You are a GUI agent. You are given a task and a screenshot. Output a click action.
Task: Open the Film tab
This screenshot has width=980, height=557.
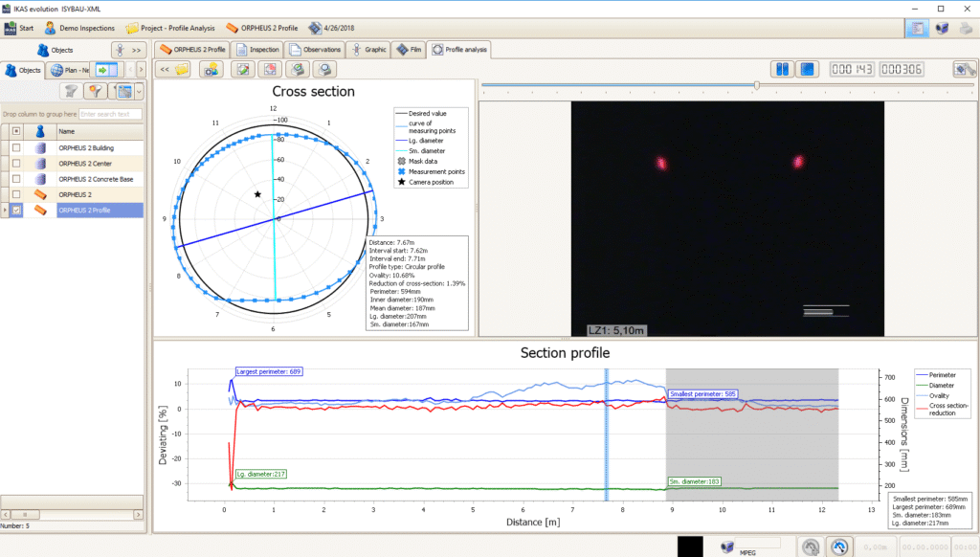(x=409, y=50)
